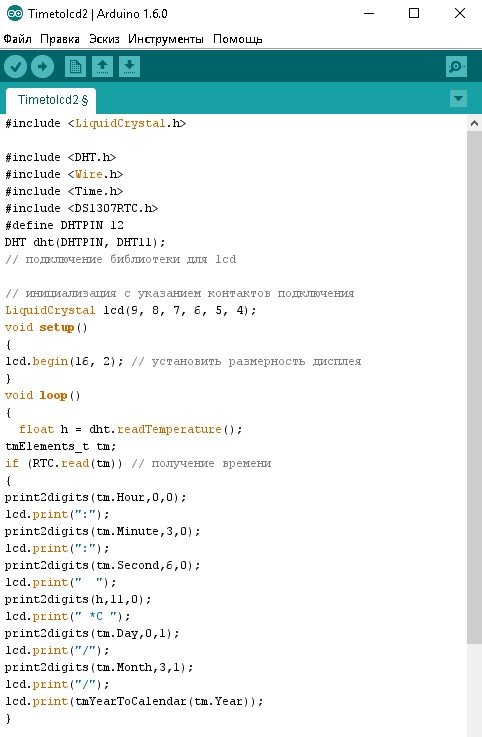Upload sketch with the arrow icon
The image size is (482, 737).
(42, 67)
